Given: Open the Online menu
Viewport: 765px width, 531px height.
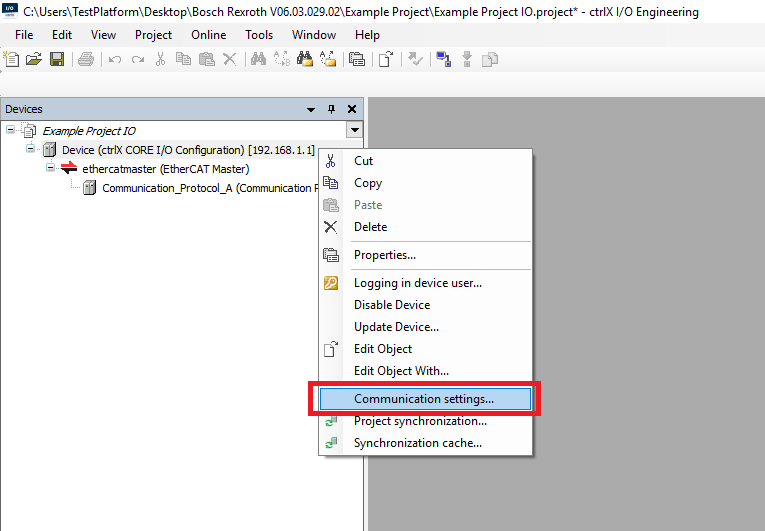Looking at the screenshot, I should point(208,35).
